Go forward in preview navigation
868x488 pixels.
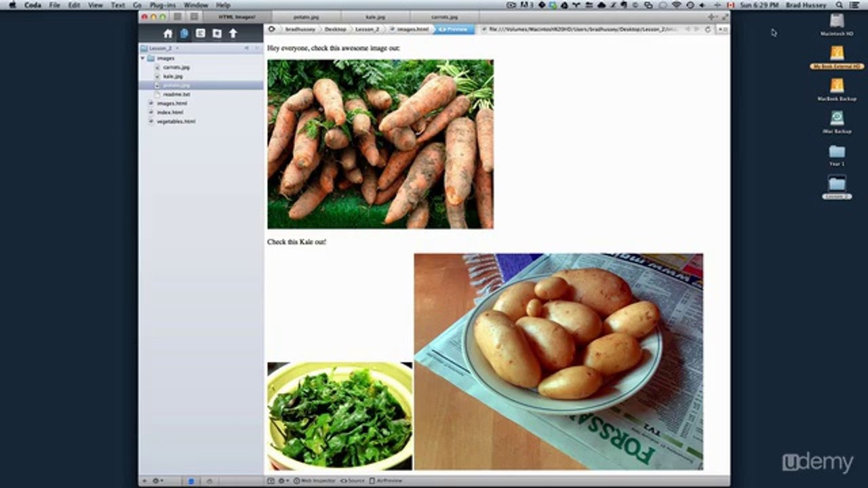point(696,29)
